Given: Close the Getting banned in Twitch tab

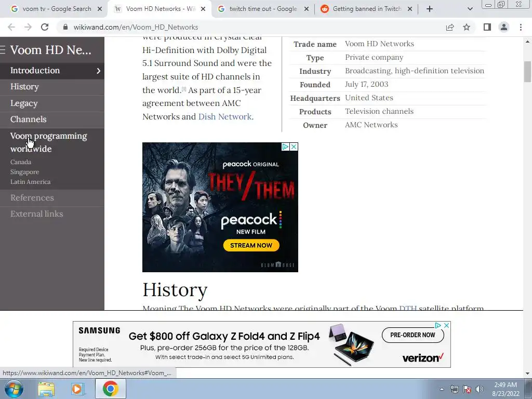Looking at the screenshot, I should pyautogui.click(x=410, y=9).
